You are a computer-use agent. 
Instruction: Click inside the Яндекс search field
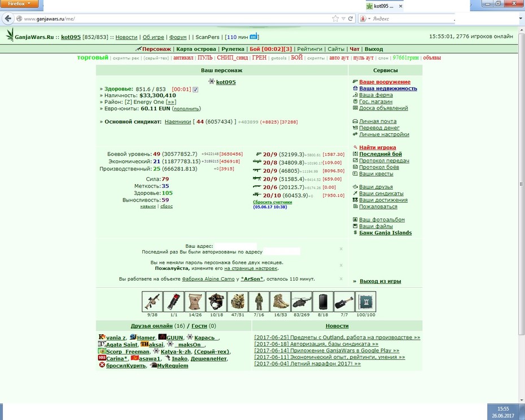(x=412, y=19)
